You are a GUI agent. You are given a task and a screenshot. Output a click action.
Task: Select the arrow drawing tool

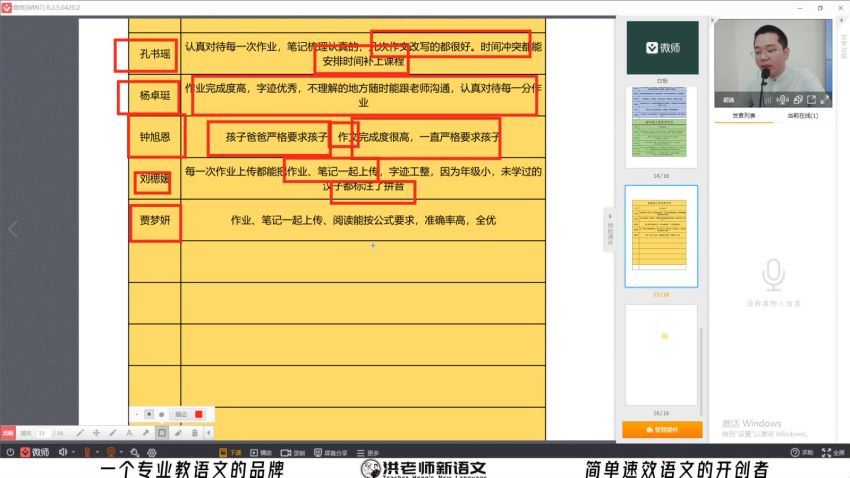click(145, 433)
